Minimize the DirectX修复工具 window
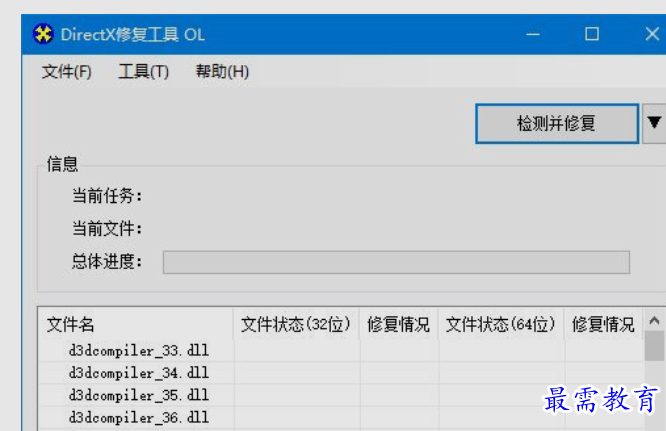 coord(533,34)
